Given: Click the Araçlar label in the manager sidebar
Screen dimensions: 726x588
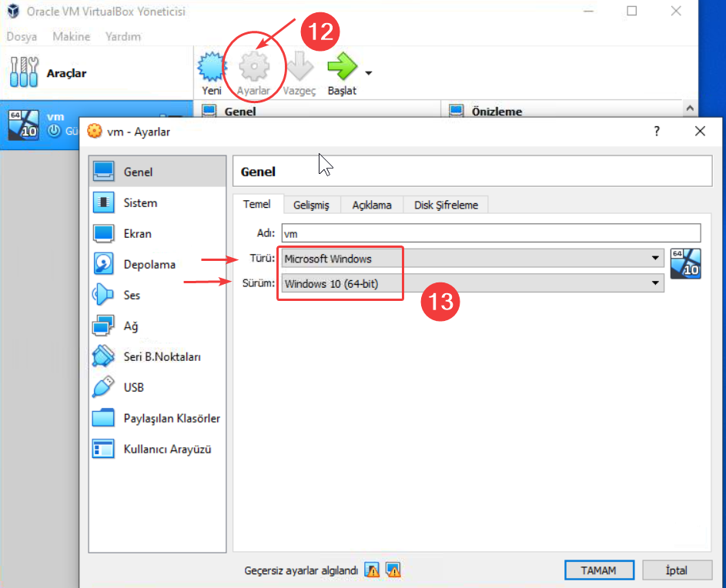Looking at the screenshot, I should point(66,73).
